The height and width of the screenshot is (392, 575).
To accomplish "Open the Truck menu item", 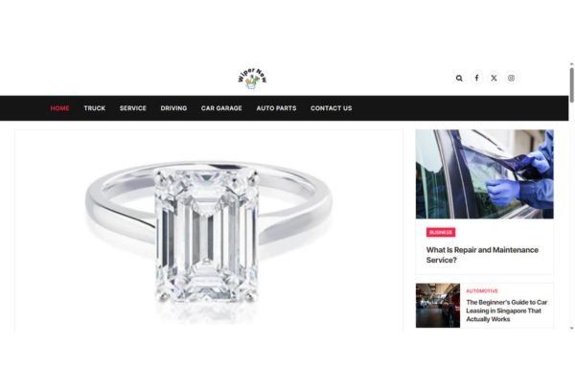I will pyautogui.click(x=95, y=108).
